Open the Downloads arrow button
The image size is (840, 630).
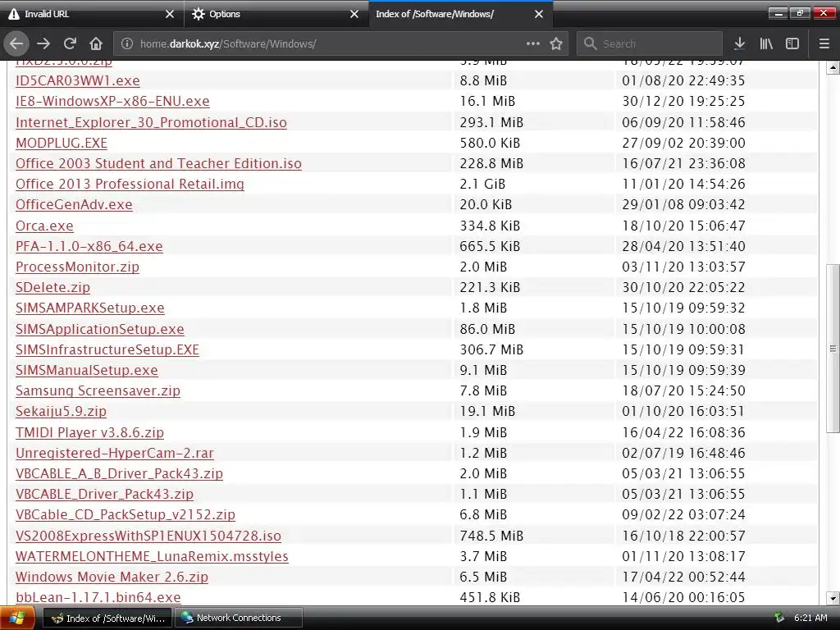[739, 44]
